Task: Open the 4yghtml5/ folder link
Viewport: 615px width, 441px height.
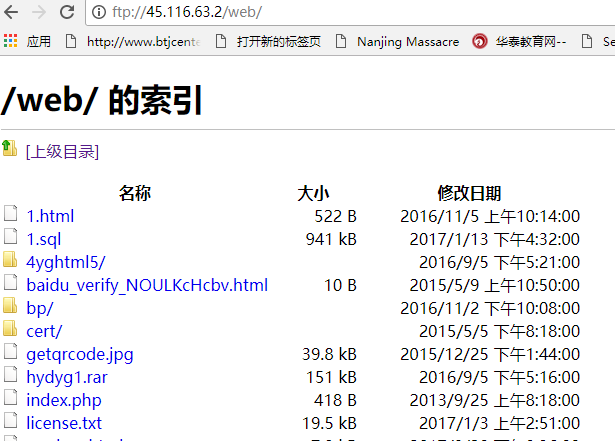Action: (66, 262)
